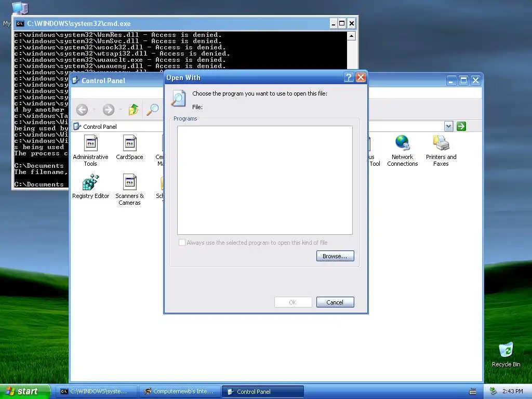The height and width of the screenshot is (399, 532).
Task: Minimize the Control Panel window
Action: [451, 81]
